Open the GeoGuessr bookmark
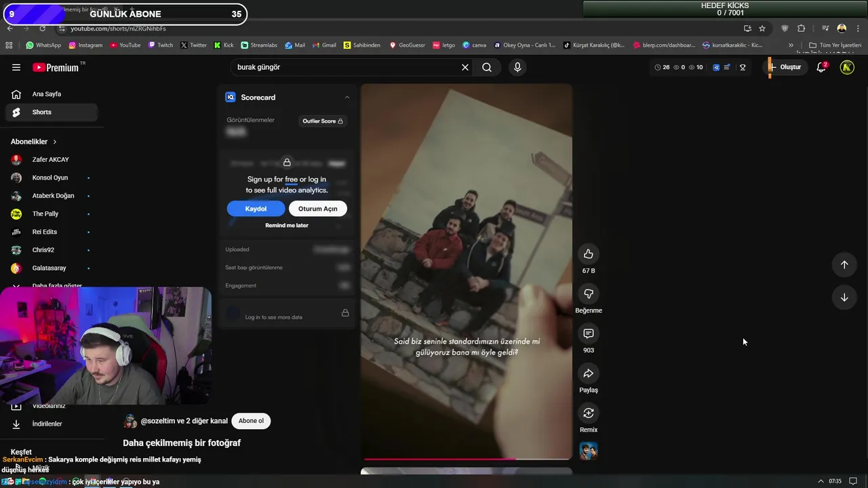868x488 pixels. point(407,45)
